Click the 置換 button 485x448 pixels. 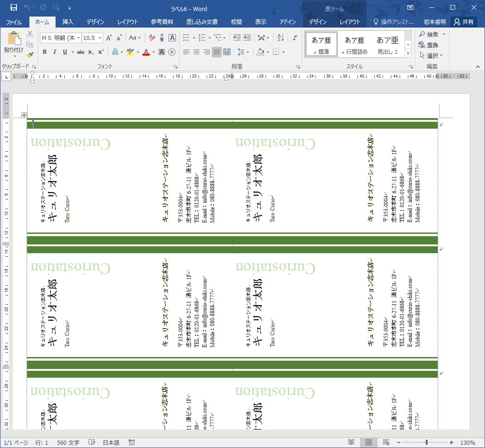tap(429, 45)
